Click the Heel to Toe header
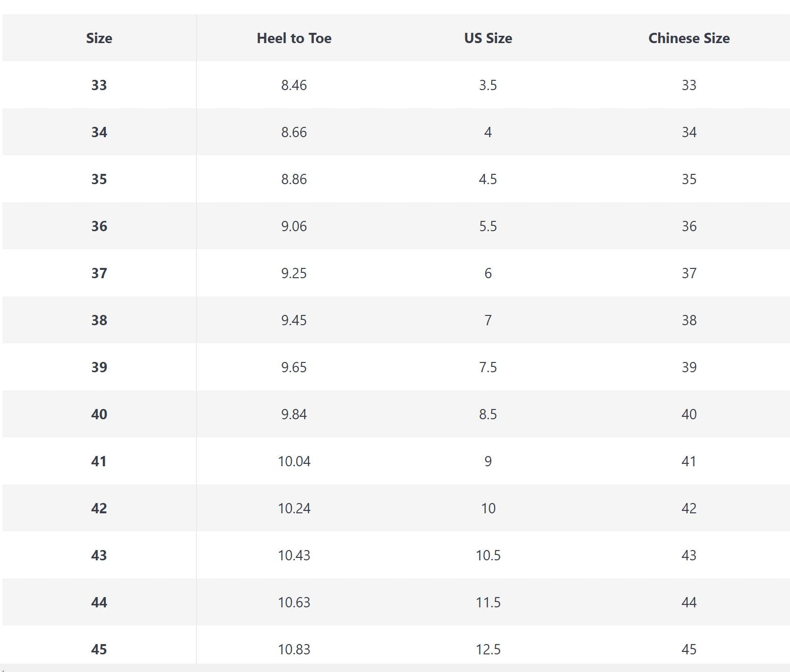 pos(294,38)
